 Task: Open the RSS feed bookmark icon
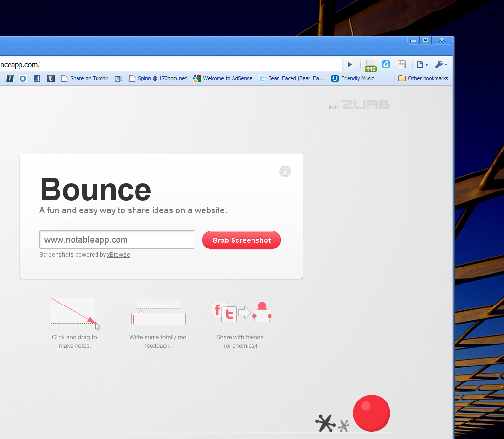118,78
